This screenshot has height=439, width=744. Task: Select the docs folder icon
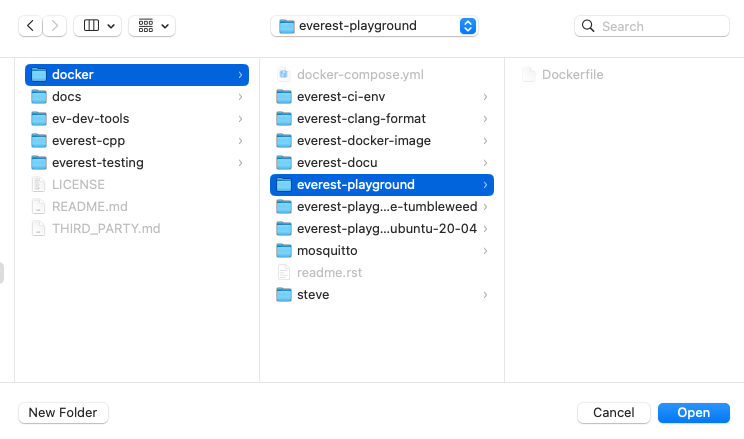39,97
